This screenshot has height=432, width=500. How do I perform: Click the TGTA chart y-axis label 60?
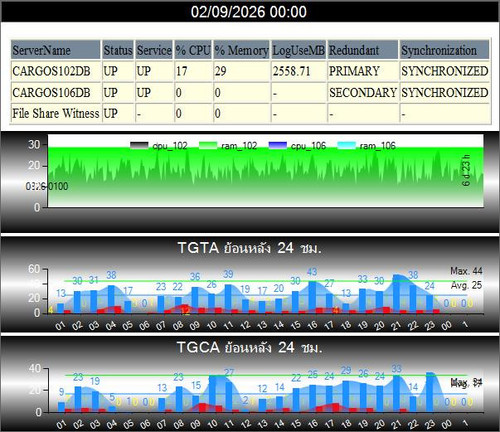(34, 269)
